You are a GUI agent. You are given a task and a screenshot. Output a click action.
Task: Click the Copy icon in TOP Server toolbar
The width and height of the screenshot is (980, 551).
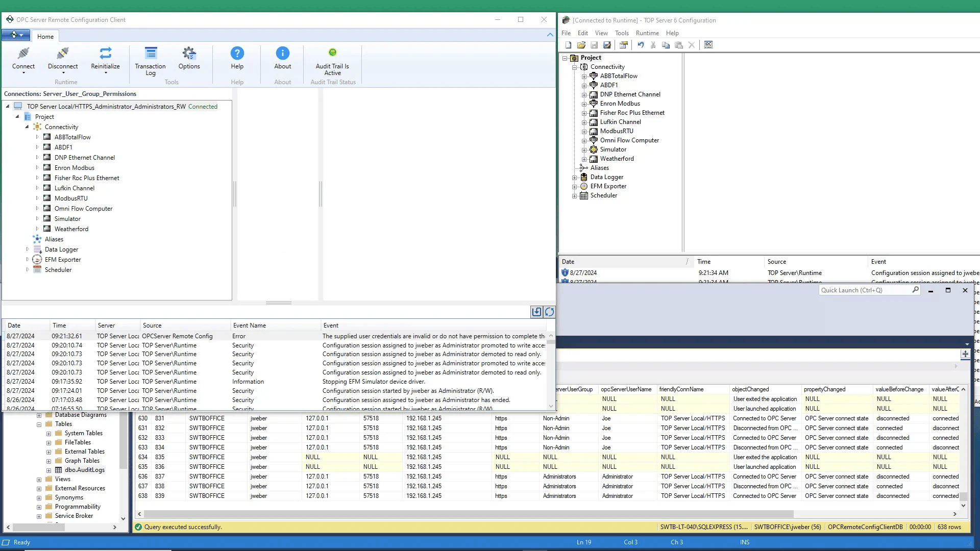(666, 45)
